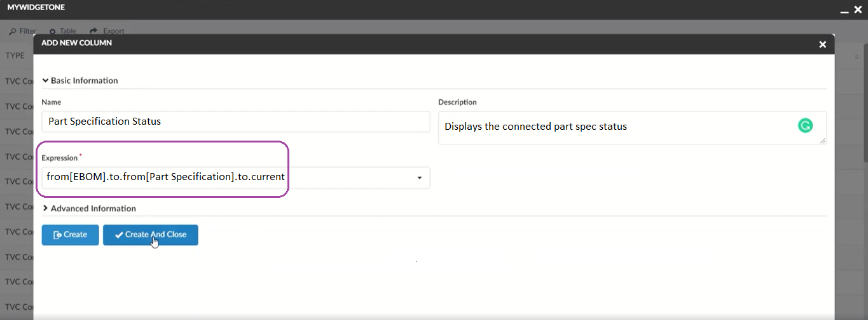868x320 pixels.
Task: Click the green Grammarly icon
Action: pos(805,126)
